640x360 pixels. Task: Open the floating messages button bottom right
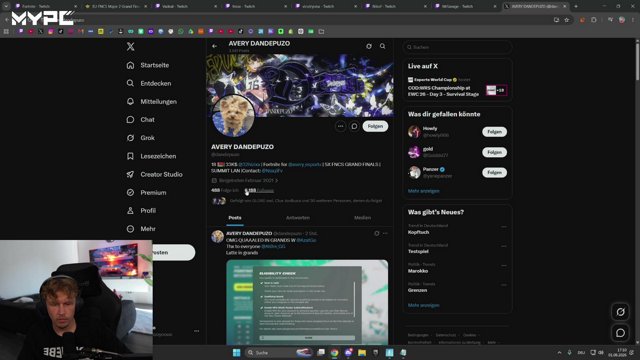pos(620,333)
